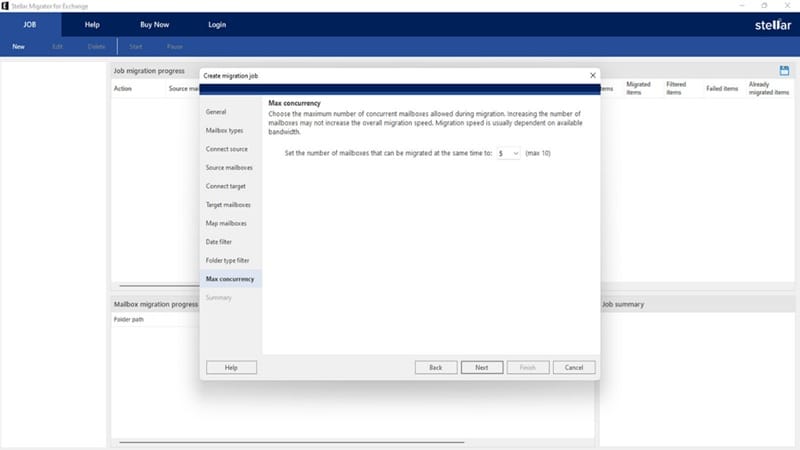Minimize the application window
800x450 pixels.
741,6
